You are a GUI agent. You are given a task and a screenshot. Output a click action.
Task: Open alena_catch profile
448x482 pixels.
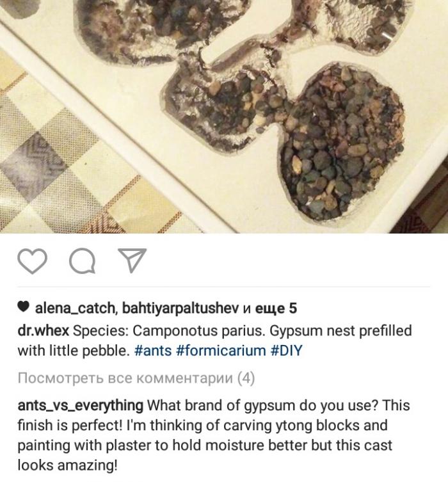click(x=76, y=308)
